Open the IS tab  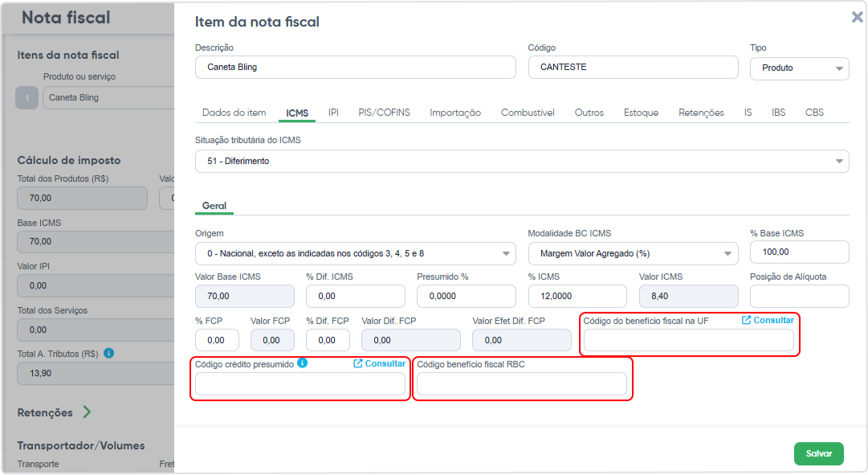pyautogui.click(x=748, y=113)
